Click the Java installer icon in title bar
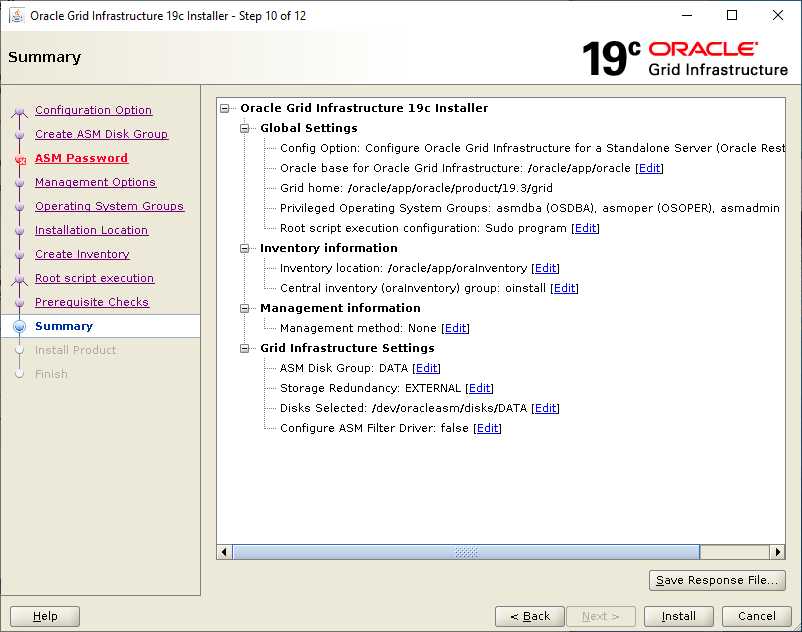 pyautogui.click(x=17, y=15)
